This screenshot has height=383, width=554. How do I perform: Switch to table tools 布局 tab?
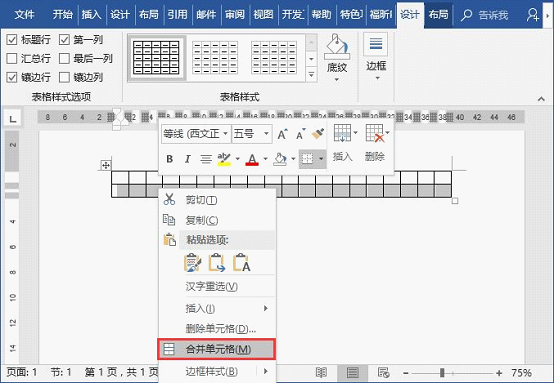coord(438,14)
